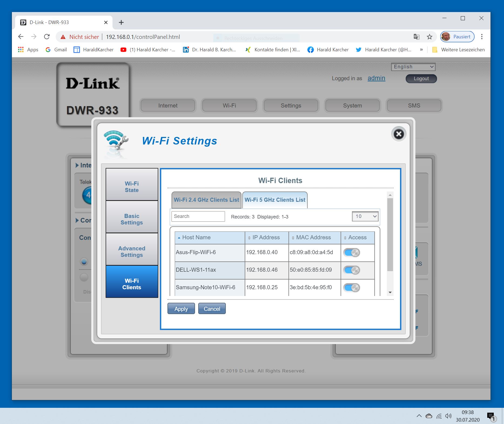Click the not-secure warning icon
504x424 pixels.
(x=63, y=37)
